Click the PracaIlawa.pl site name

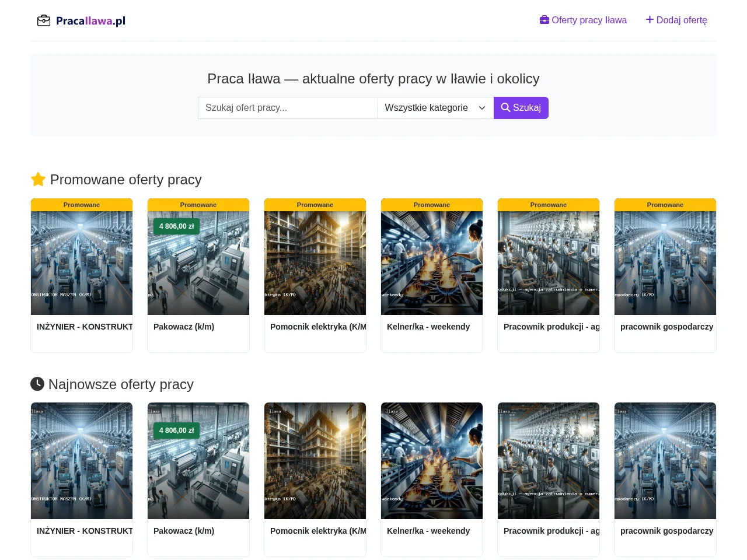[x=91, y=21]
